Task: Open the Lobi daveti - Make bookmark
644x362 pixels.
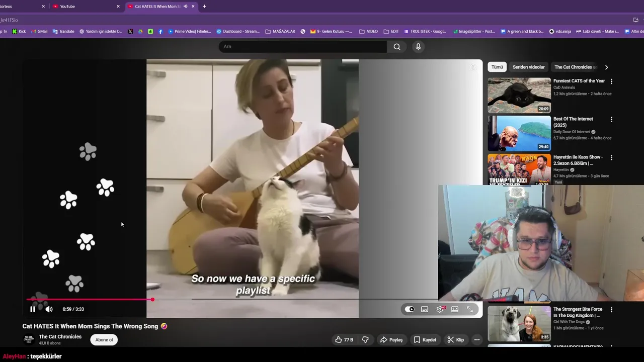Action: click(597, 31)
